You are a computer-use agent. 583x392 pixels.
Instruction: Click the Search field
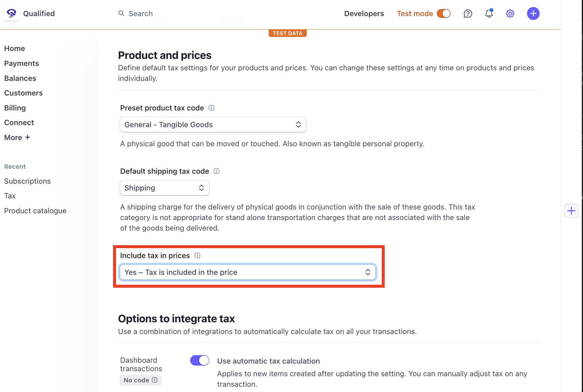tap(141, 13)
